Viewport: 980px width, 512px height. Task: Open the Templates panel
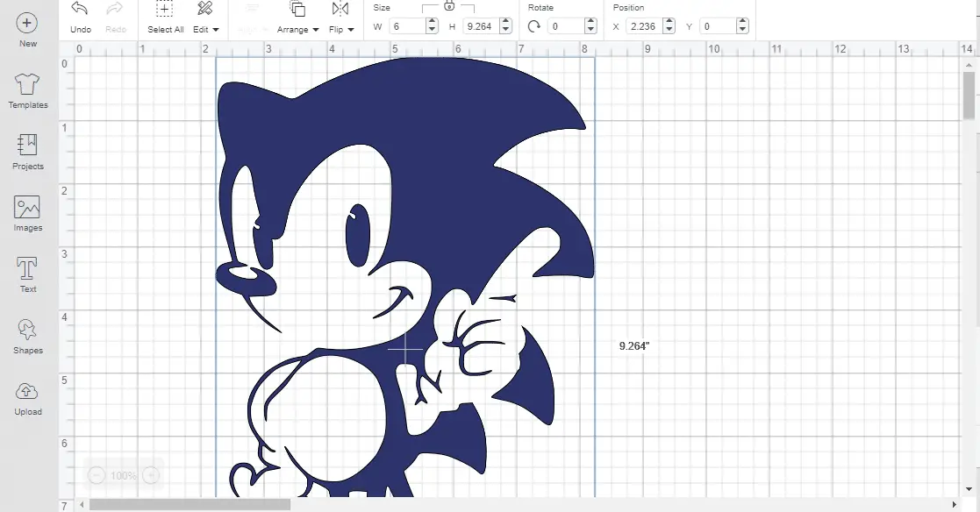27,91
